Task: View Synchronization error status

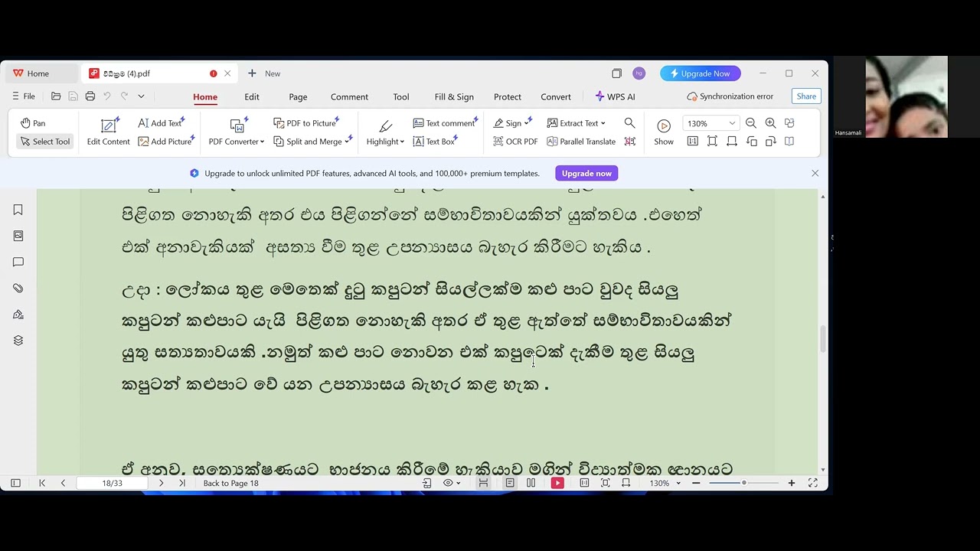Action: (x=730, y=96)
